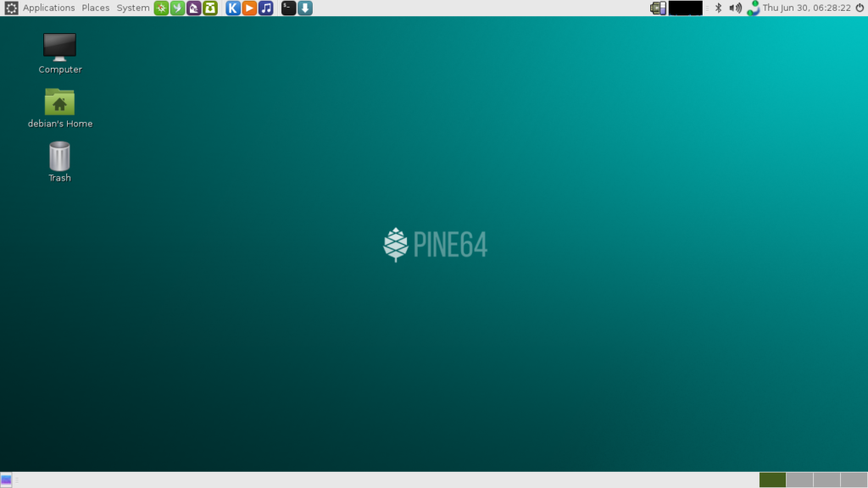Launch the music note audio player
The width and height of the screenshot is (868, 488).
(x=266, y=8)
